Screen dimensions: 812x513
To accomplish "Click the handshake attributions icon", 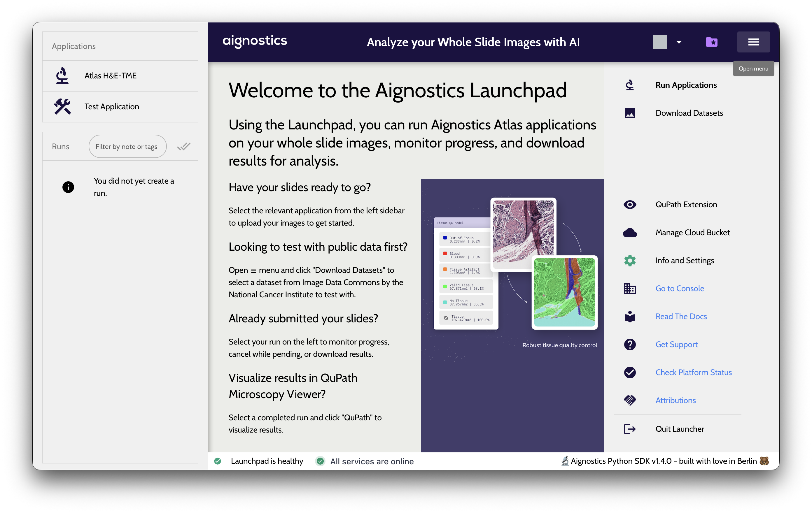I will point(630,400).
